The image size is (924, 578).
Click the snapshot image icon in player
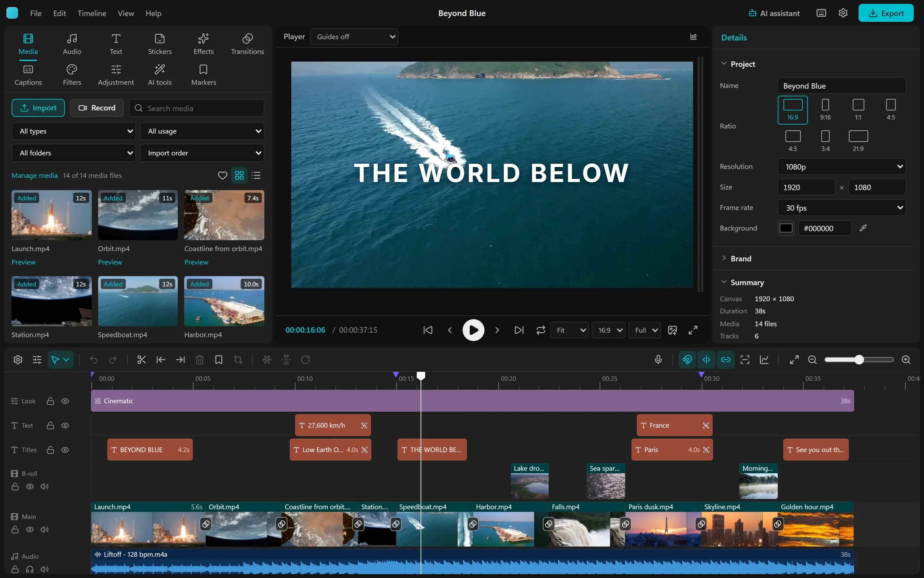(x=672, y=330)
